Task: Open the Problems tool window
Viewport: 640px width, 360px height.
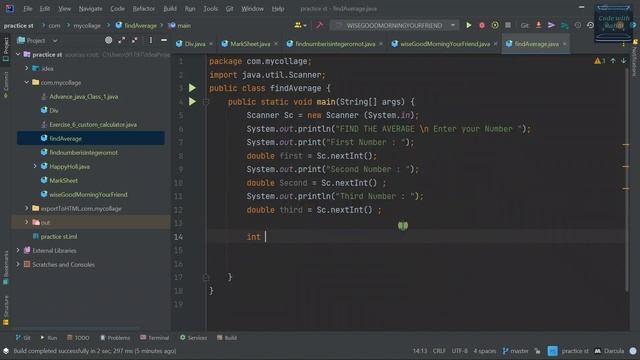Action: pos(115,338)
